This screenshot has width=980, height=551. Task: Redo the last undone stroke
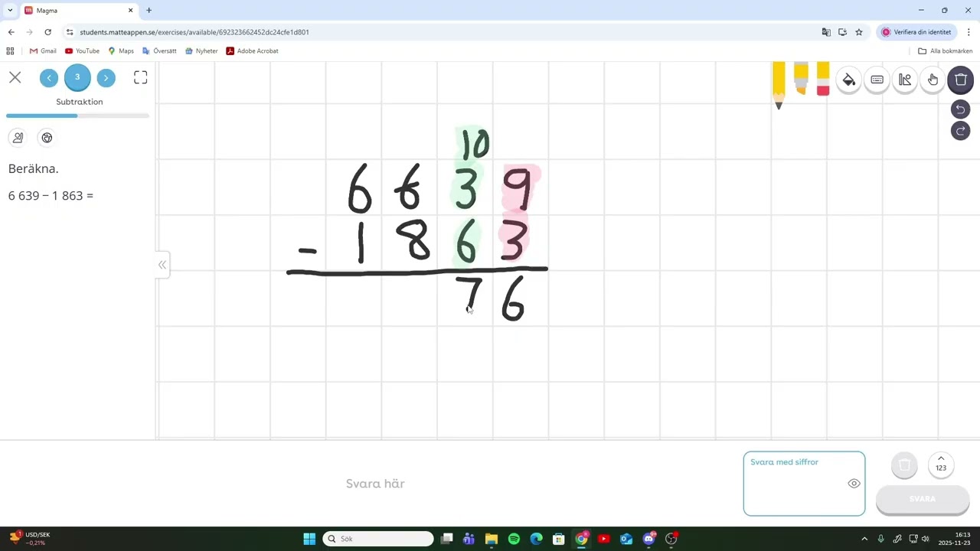coord(960,131)
